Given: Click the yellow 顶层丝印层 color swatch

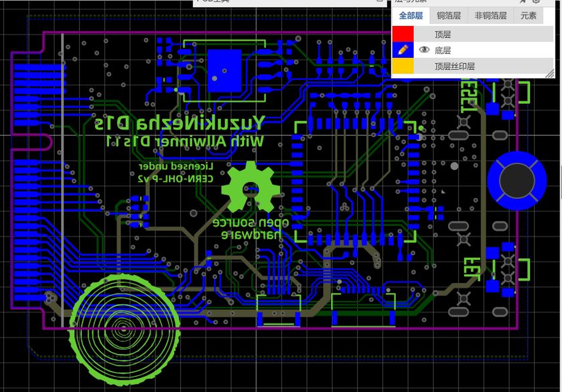Looking at the screenshot, I should (403, 65).
